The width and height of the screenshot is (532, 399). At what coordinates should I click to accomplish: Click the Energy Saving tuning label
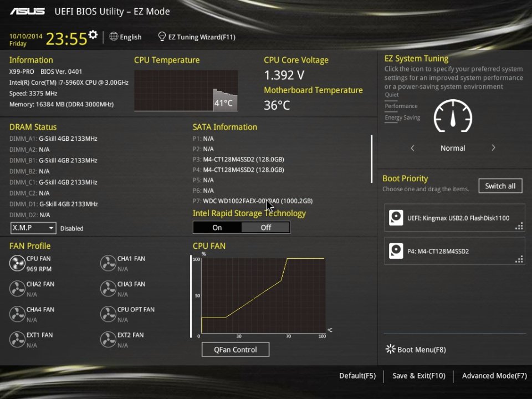pyautogui.click(x=402, y=117)
